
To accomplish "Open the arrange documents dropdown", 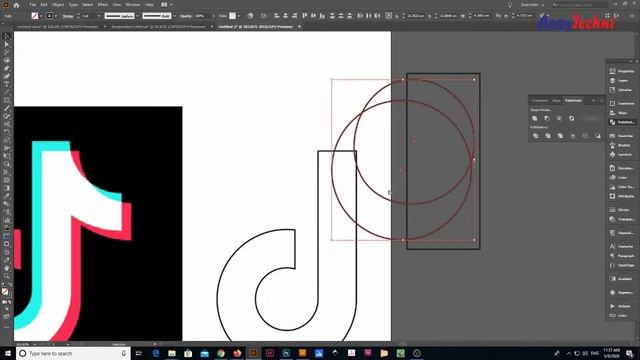I will pos(167,4).
